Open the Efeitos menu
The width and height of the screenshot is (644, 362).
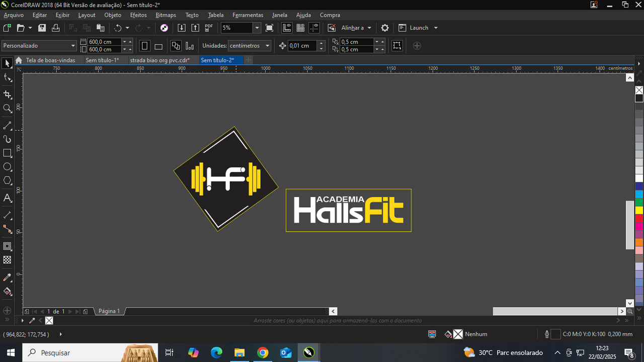point(138,15)
